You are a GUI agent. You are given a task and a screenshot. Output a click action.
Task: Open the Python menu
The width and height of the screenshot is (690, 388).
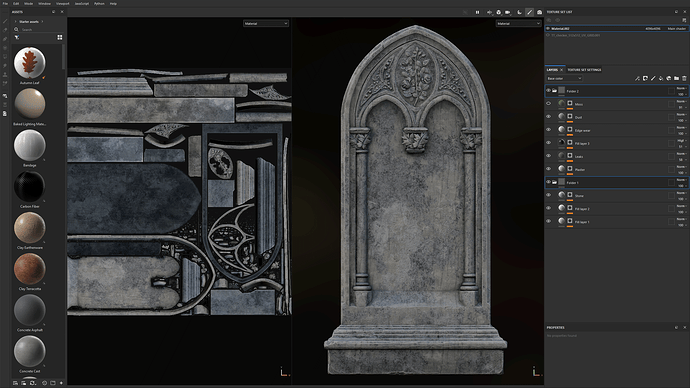(99, 4)
